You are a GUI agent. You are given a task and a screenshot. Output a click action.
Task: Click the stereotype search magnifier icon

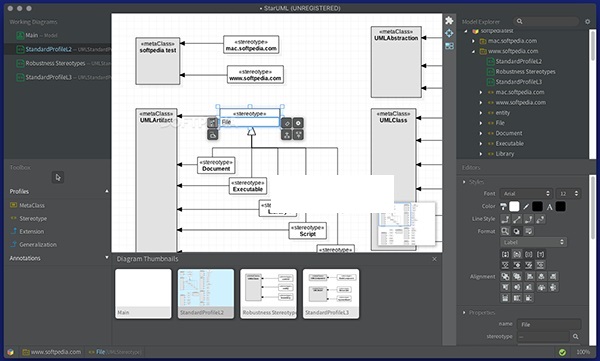[576, 336]
